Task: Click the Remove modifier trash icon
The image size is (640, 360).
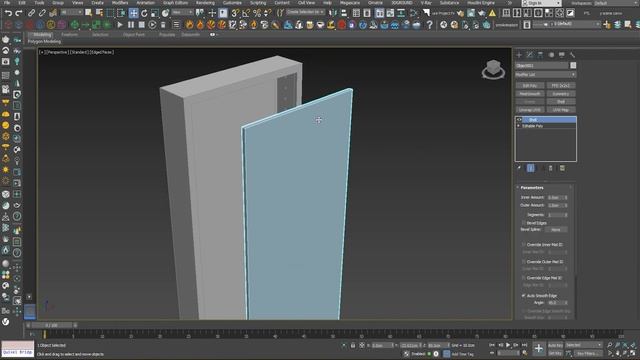Action: coord(551,168)
